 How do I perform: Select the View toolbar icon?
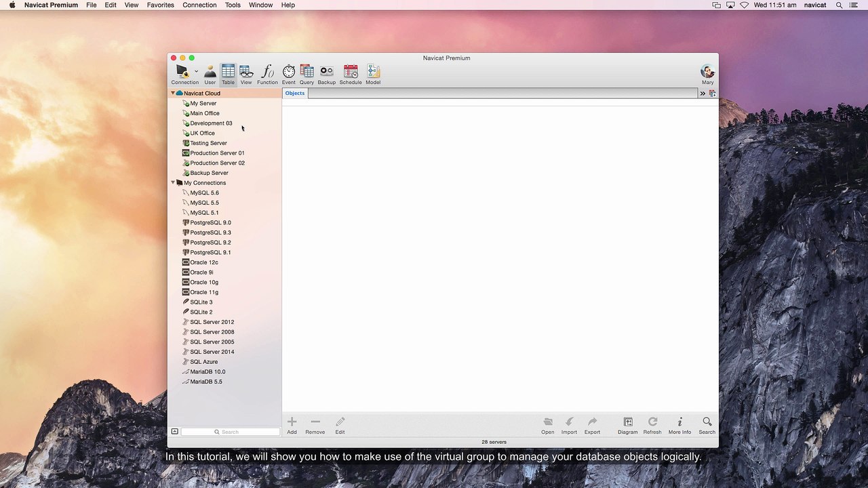[x=246, y=74]
